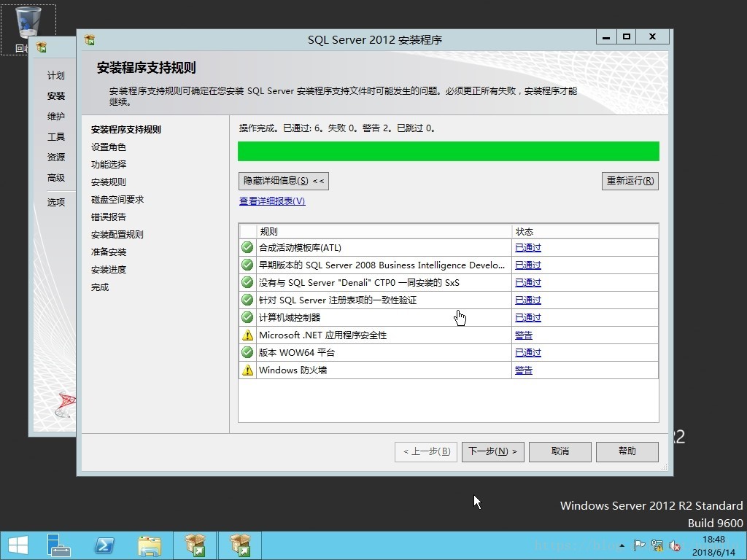This screenshot has height=560, width=747.
Task: Select the 选项 tab in the background window
Action: [x=55, y=202]
